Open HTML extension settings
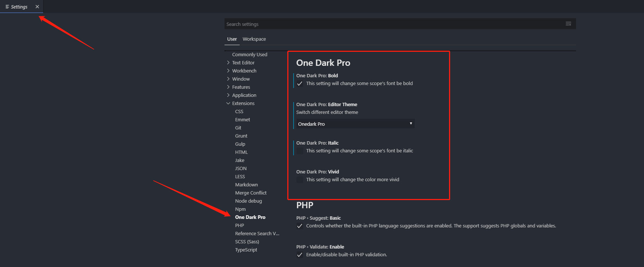The image size is (644, 267). pyautogui.click(x=241, y=152)
